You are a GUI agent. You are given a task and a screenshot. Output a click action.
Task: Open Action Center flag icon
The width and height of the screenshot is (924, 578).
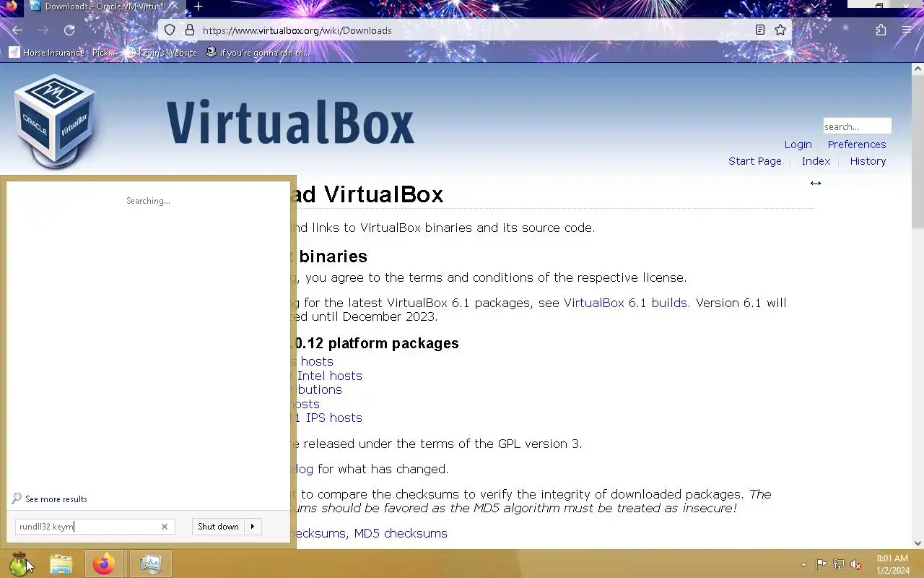821,564
